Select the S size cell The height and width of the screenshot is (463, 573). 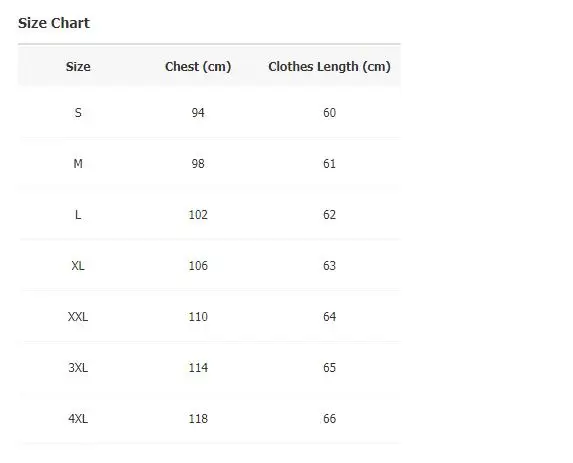(78, 113)
